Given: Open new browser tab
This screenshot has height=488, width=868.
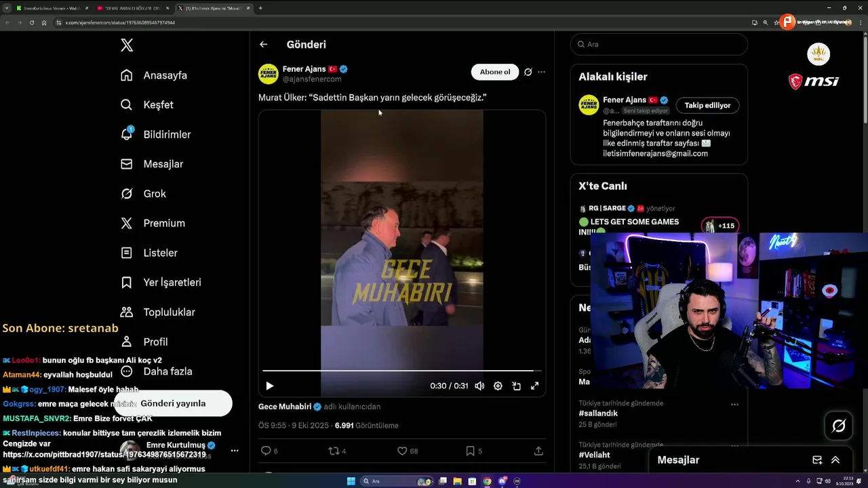Looking at the screenshot, I should (260, 8).
